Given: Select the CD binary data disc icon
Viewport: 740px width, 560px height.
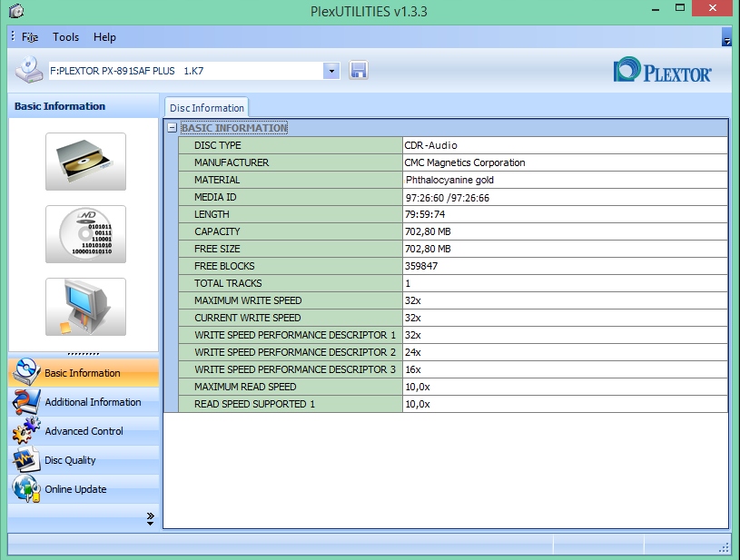Looking at the screenshot, I should [85, 234].
